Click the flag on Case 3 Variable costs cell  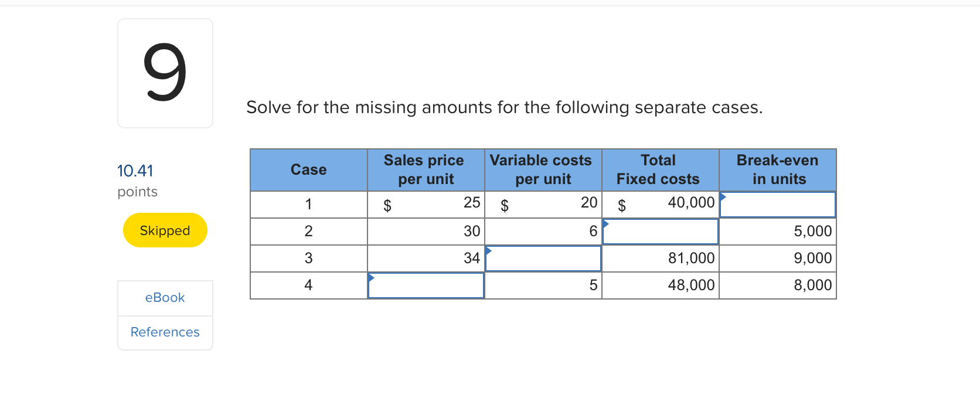489,250
